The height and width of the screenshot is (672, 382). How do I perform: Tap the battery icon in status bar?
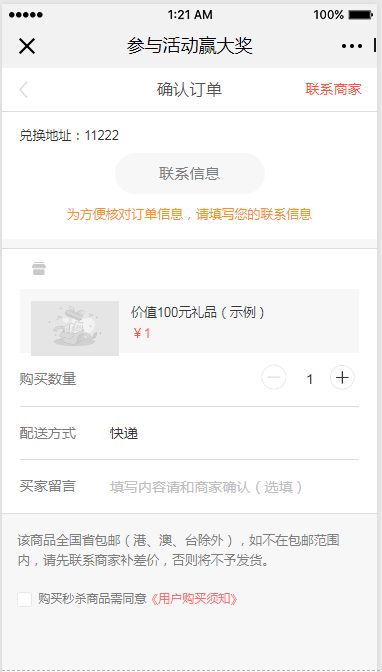[x=361, y=15]
